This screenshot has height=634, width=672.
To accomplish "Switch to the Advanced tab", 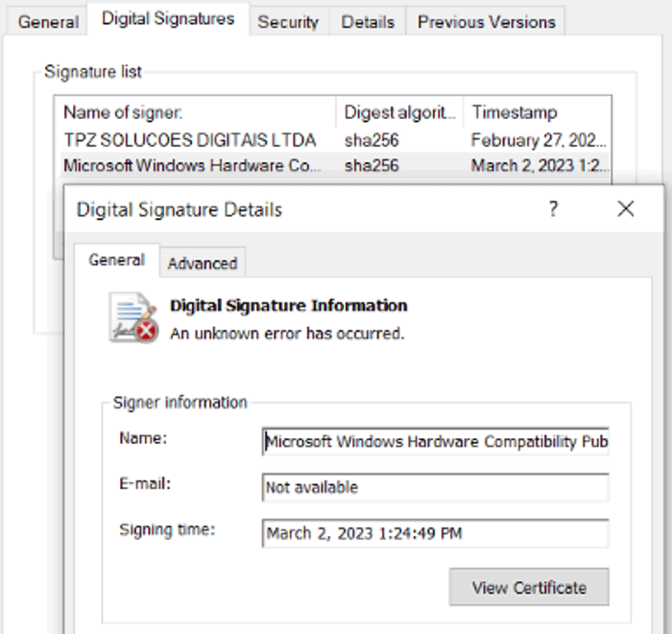I will (x=202, y=263).
